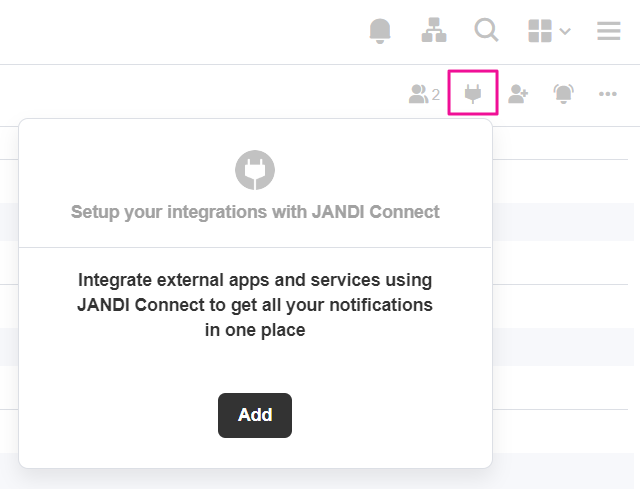Click the 'Integrate external apps and services' description
The width and height of the screenshot is (640, 489).
255,303
